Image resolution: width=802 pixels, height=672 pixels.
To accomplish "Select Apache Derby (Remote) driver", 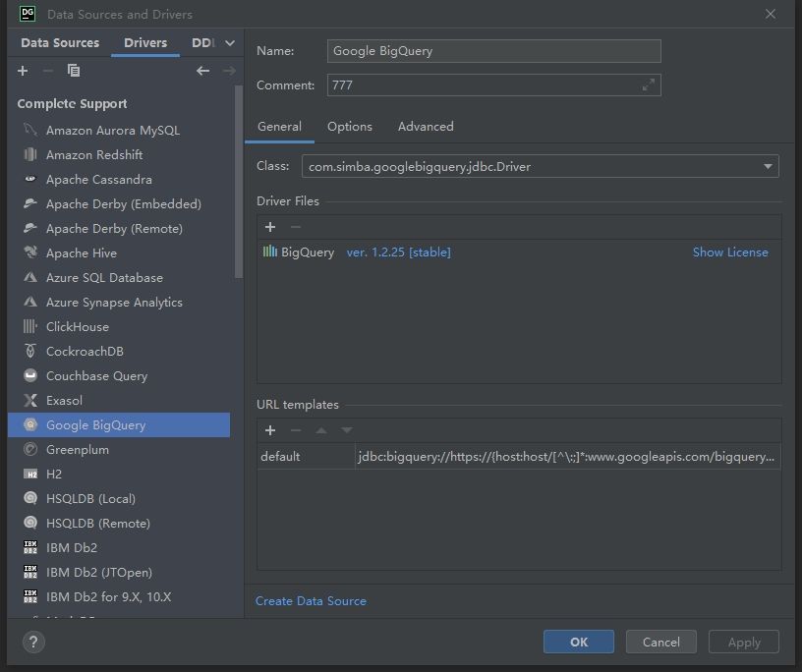I will [x=119, y=228].
